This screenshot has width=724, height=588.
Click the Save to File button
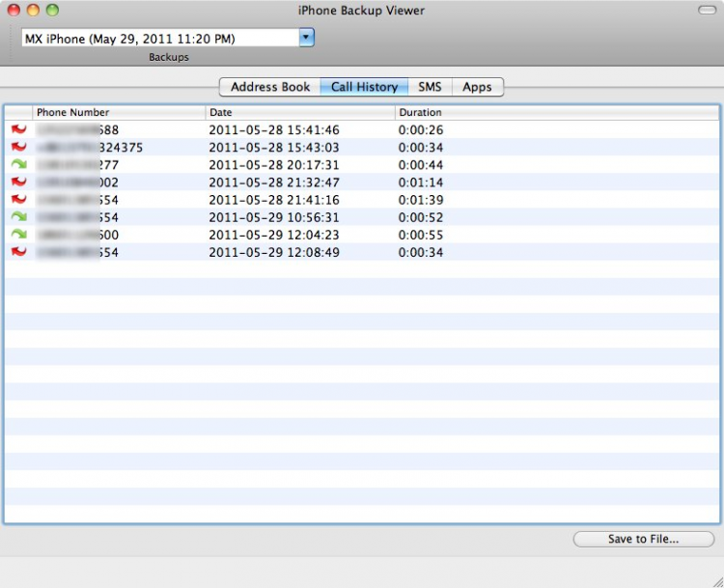[644, 539]
